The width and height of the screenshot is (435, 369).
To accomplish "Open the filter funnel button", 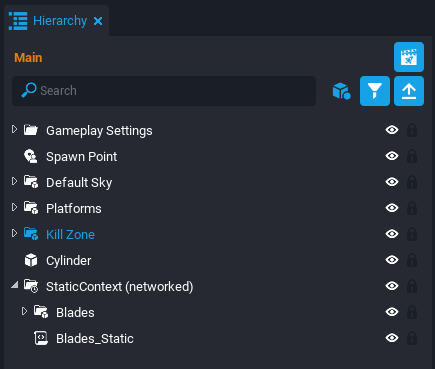I will point(375,91).
